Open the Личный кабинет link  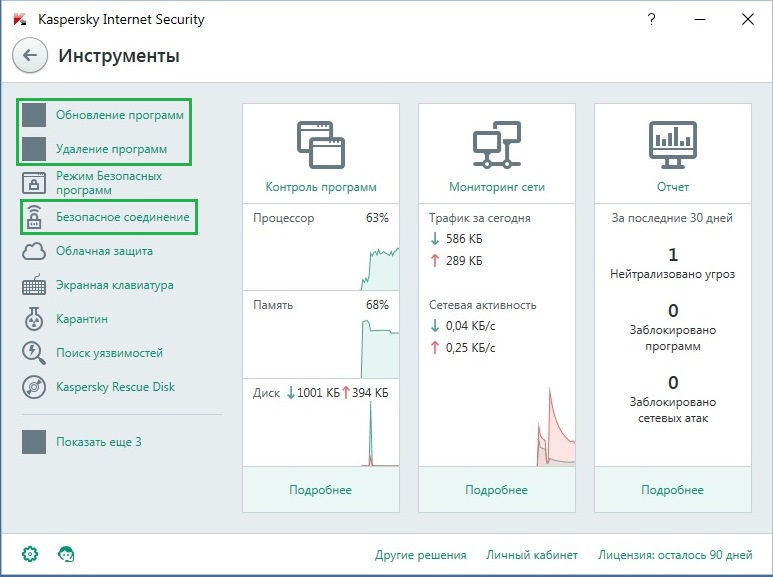pos(532,555)
